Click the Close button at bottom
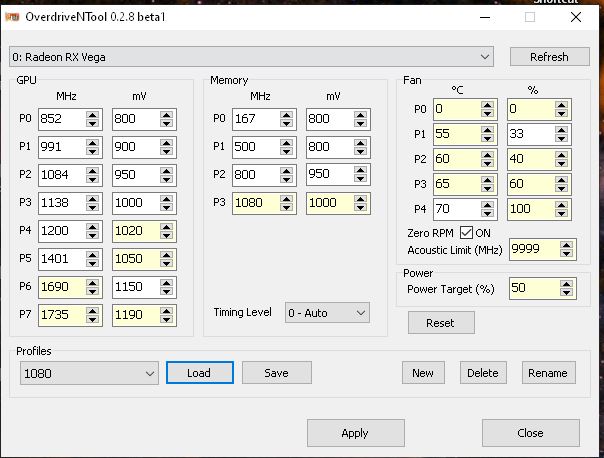 (530, 433)
